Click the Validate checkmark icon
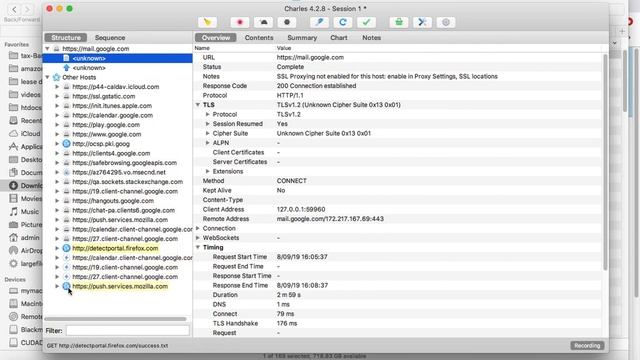 (367, 22)
